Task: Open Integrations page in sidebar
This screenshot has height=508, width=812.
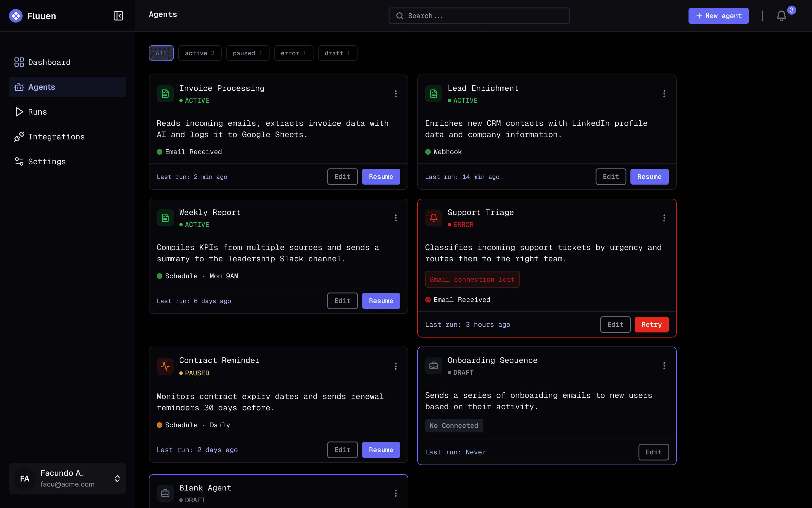Action: pyautogui.click(x=67, y=137)
